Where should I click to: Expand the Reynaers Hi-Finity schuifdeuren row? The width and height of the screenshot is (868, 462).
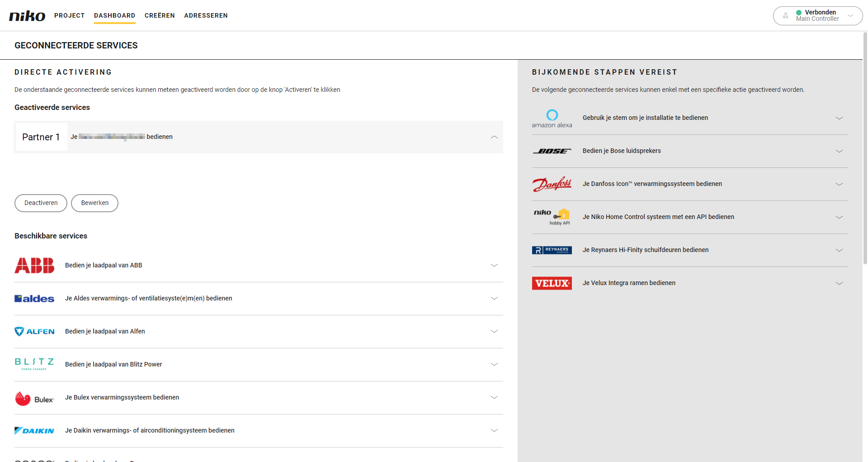pos(839,250)
